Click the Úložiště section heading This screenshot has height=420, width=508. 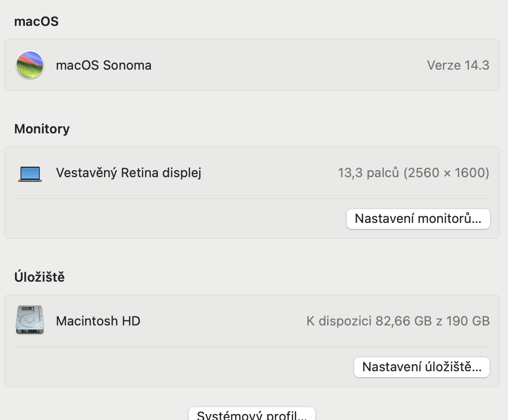click(x=39, y=277)
